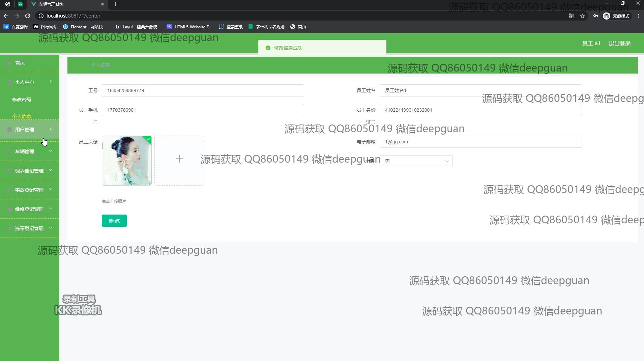Open the 性别 gender dropdown

pyautogui.click(x=416, y=161)
